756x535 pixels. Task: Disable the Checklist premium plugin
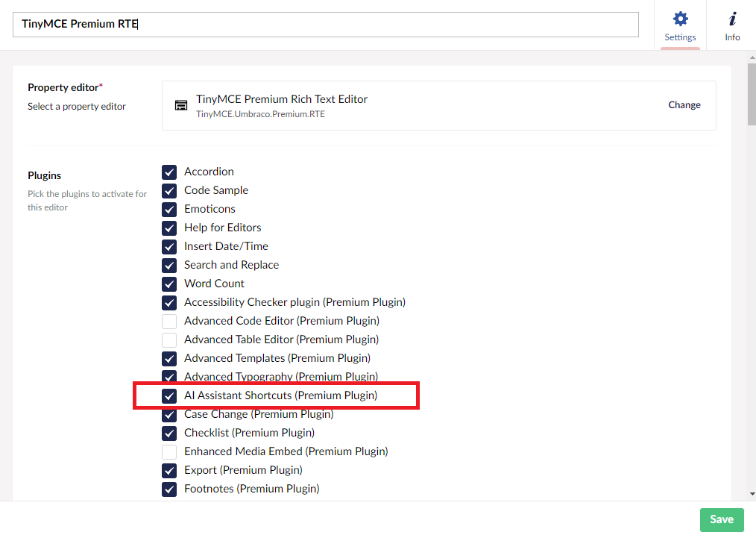pos(169,433)
